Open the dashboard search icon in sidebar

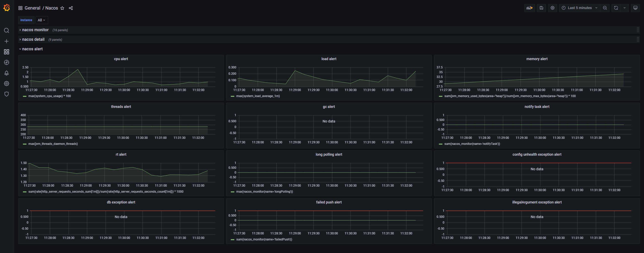pos(7,30)
